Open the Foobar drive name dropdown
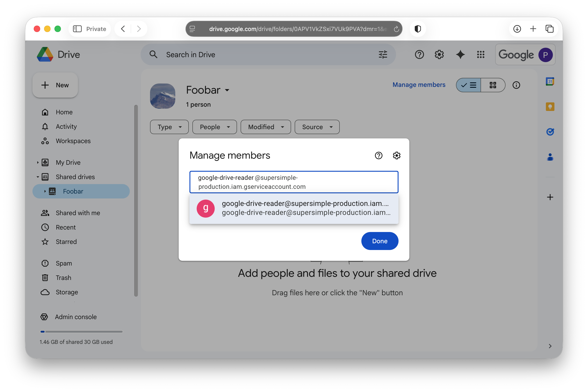588x392 pixels. (227, 90)
